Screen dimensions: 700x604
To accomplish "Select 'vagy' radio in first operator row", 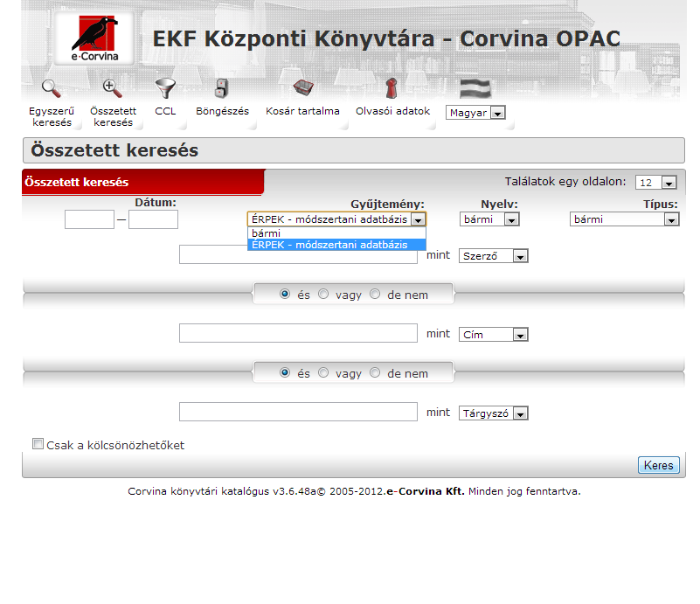I will coord(323,295).
